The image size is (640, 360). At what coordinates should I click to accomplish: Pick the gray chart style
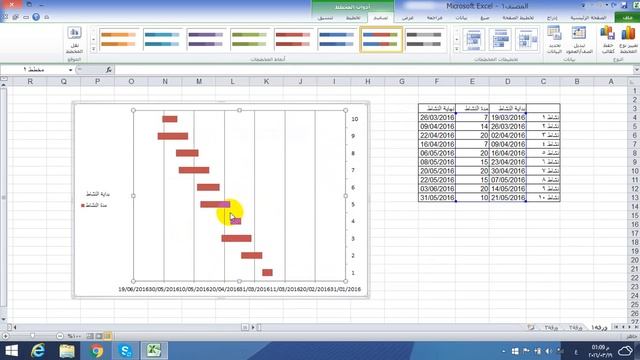[x=424, y=39]
